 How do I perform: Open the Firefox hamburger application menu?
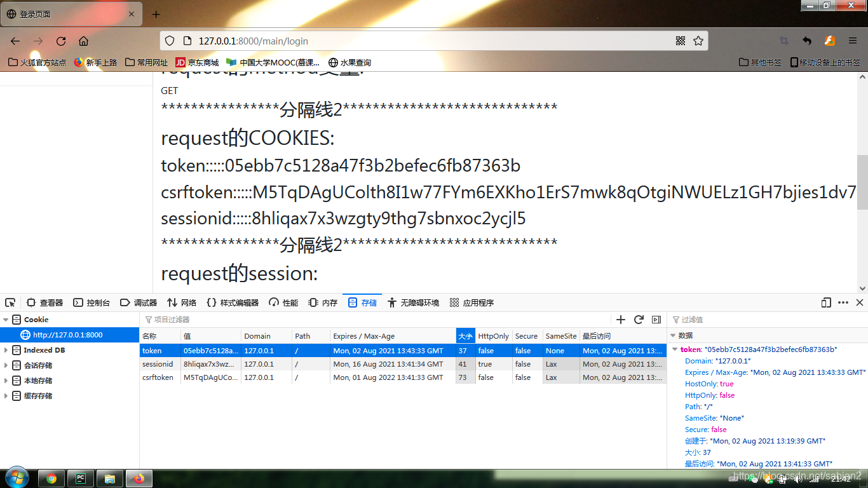tap(853, 41)
